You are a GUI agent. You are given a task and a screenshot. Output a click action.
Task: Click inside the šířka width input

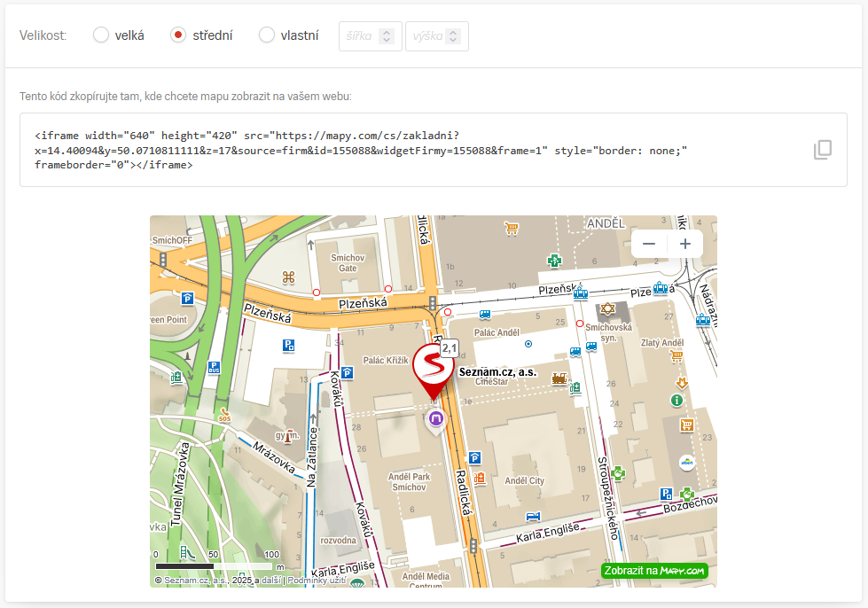pyautogui.click(x=359, y=36)
